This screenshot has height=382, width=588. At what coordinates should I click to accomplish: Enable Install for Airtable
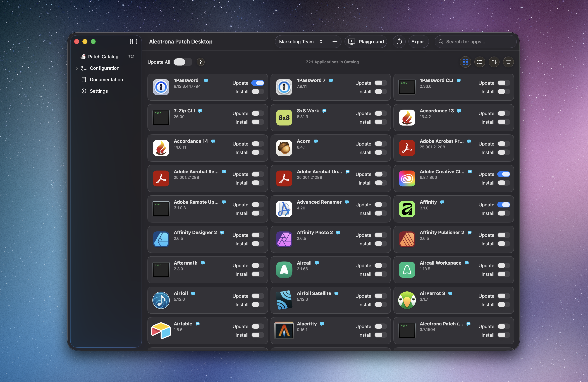click(258, 335)
